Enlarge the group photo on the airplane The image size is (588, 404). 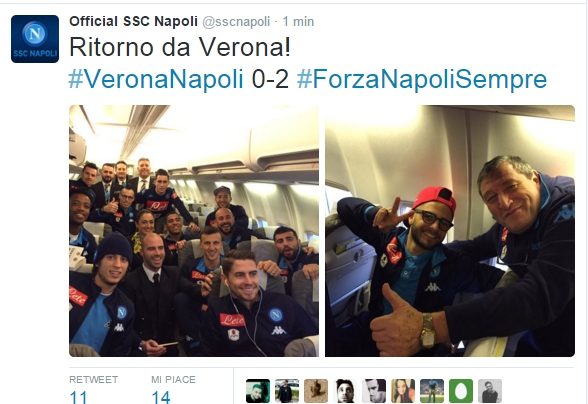click(x=194, y=231)
